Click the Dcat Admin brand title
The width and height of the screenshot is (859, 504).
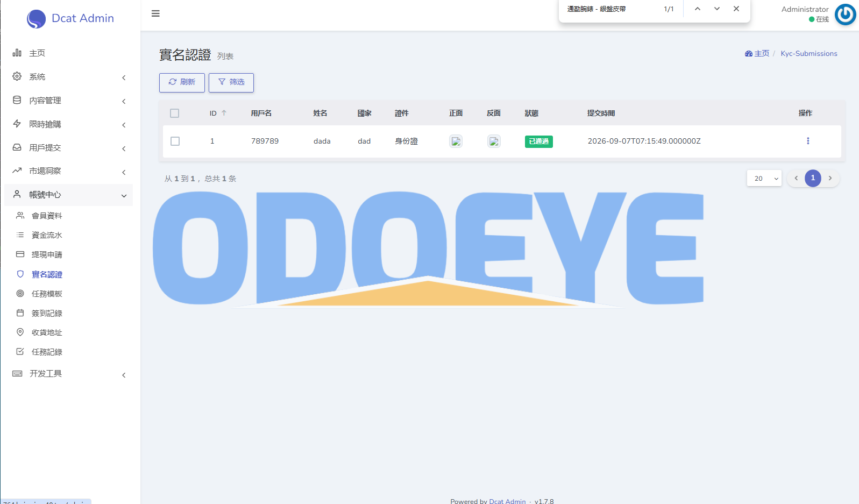click(x=83, y=18)
